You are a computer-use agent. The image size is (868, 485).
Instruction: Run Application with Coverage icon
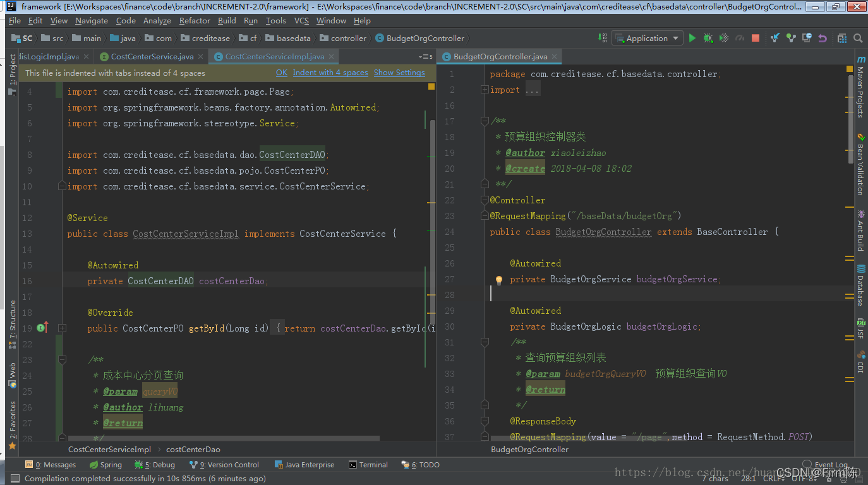(x=724, y=38)
